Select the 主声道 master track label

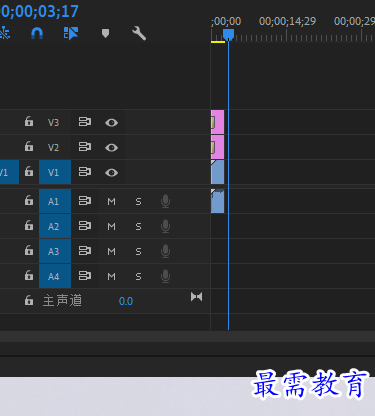62,300
